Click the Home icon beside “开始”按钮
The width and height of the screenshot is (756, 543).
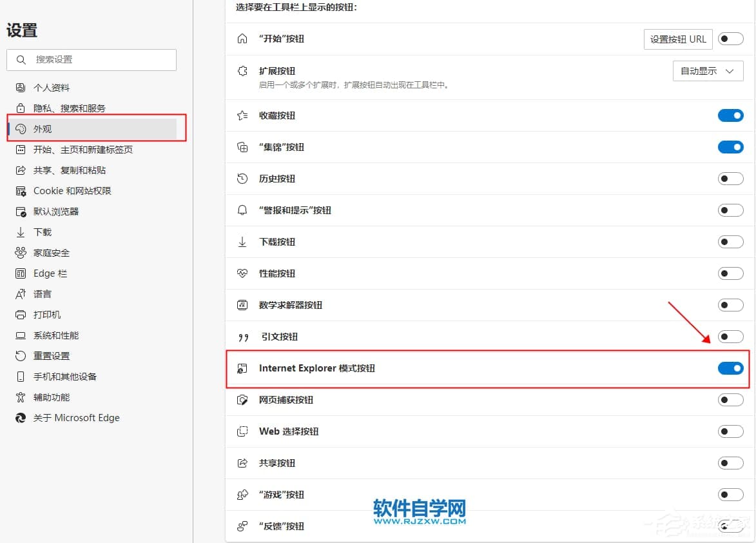[242, 39]
